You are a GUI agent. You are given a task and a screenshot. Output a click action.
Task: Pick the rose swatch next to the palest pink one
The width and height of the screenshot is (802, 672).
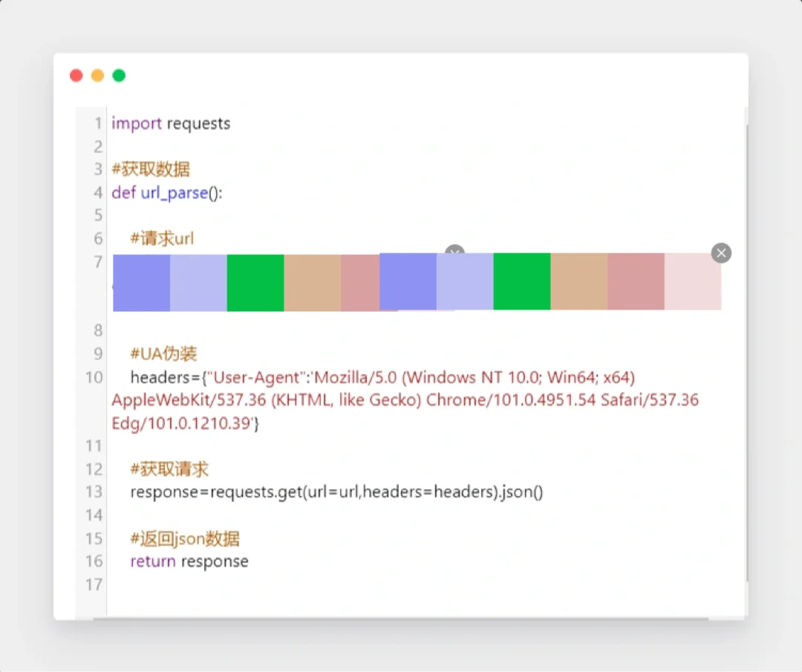coord(636,281)
